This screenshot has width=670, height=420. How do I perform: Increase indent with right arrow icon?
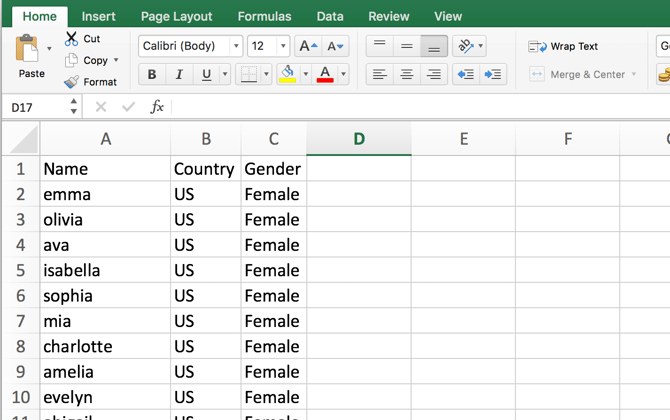[x=493, y=74]
